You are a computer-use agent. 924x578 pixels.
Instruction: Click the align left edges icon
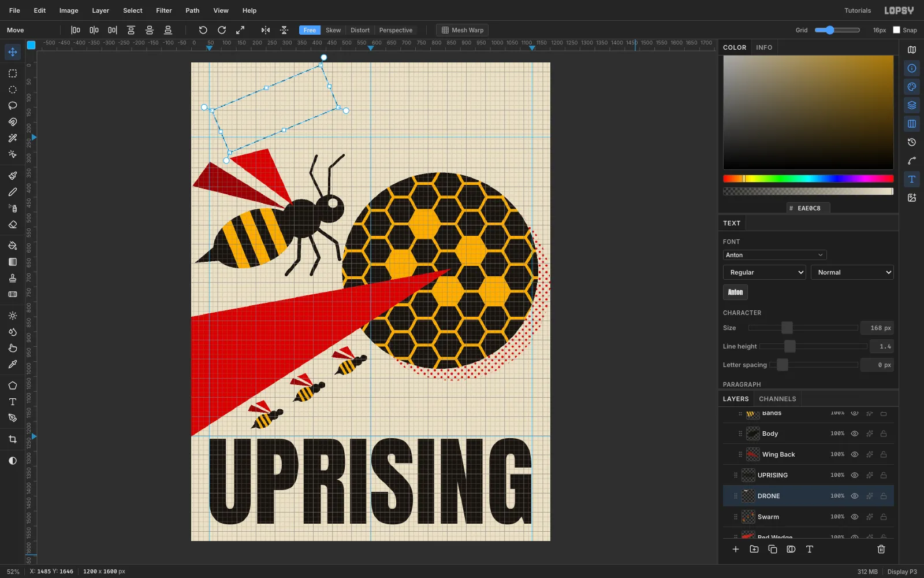(x=76, y=30)
